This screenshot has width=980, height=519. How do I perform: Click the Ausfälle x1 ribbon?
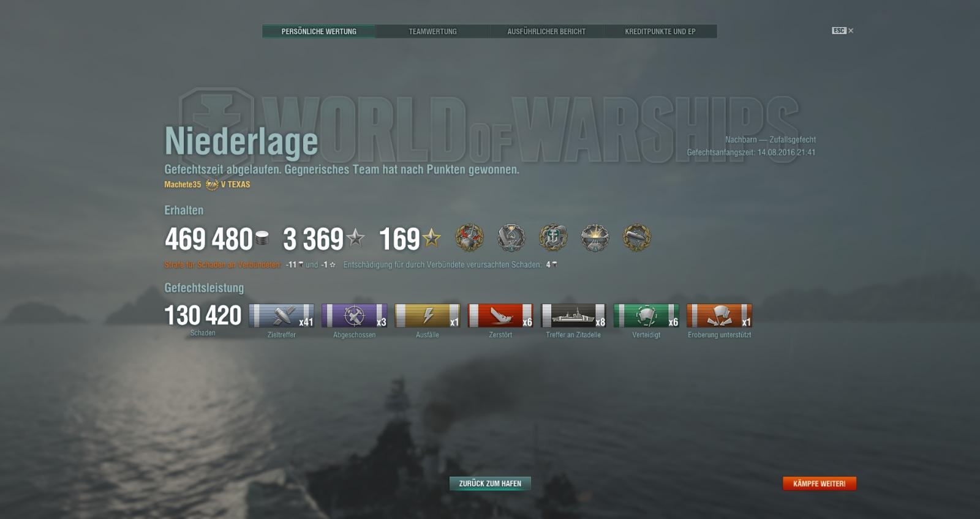coord(428,316)
